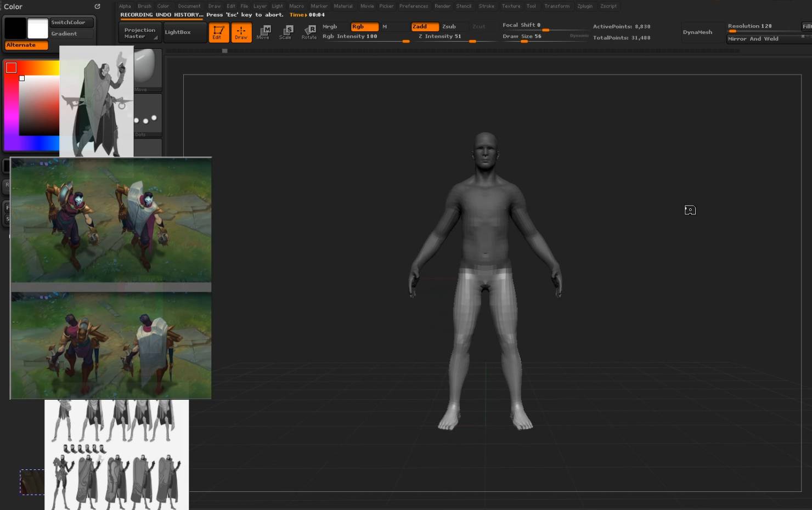Click the DynaMesh button
812x510 pixels.
click(x=697, y=32)
